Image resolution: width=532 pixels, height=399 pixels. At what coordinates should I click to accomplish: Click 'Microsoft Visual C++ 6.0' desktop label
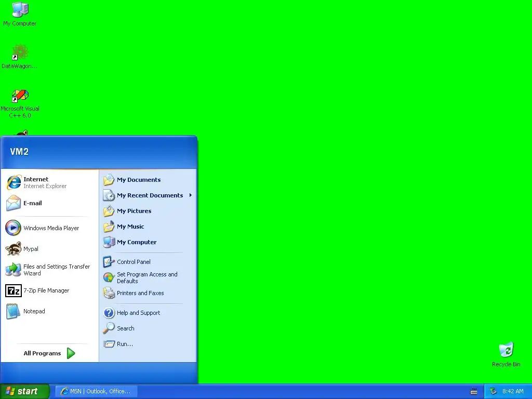tap(20, 112)
